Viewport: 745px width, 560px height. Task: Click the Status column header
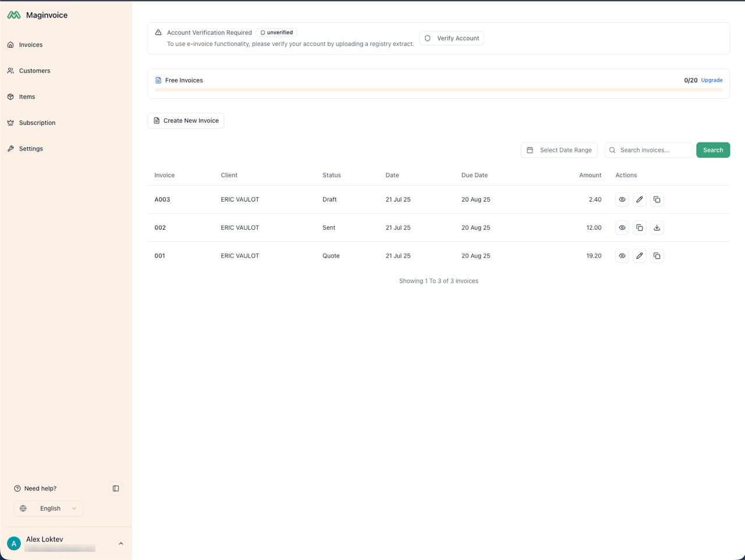click(x=332, y=175)
